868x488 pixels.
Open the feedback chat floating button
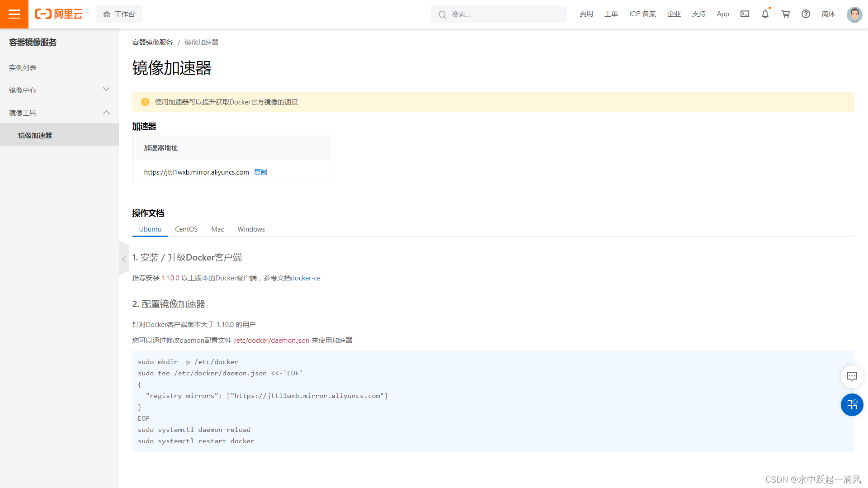(x=852, y=376)
